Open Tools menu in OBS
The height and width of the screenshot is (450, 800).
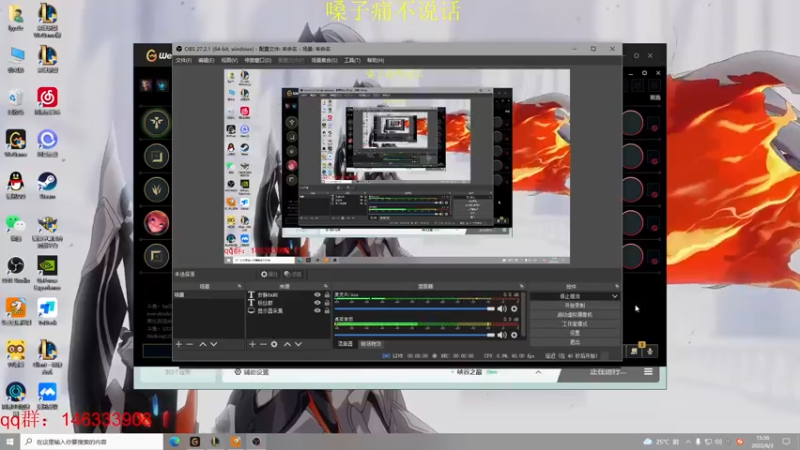click(x=352, y=60)
